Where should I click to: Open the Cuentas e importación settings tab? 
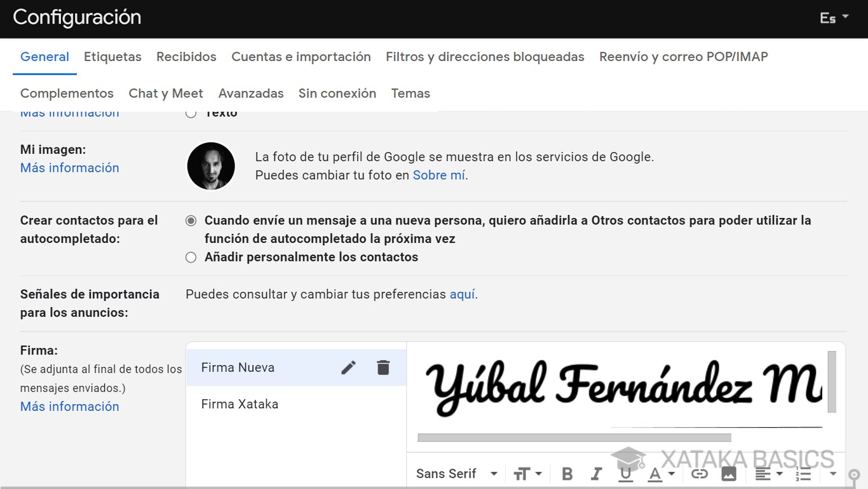[x=301, y=57]
